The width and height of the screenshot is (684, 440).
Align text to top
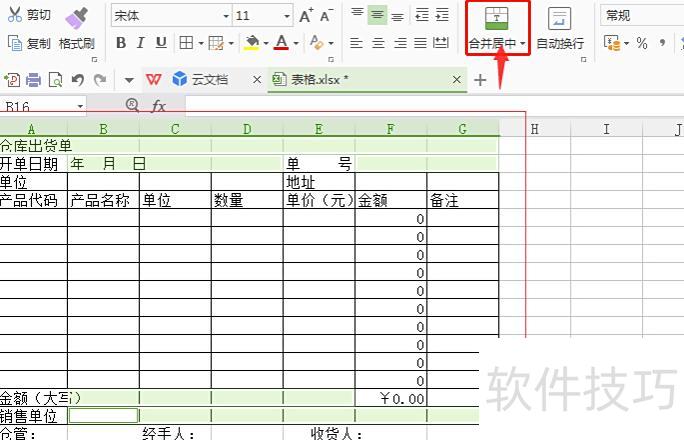click(357, 14)
